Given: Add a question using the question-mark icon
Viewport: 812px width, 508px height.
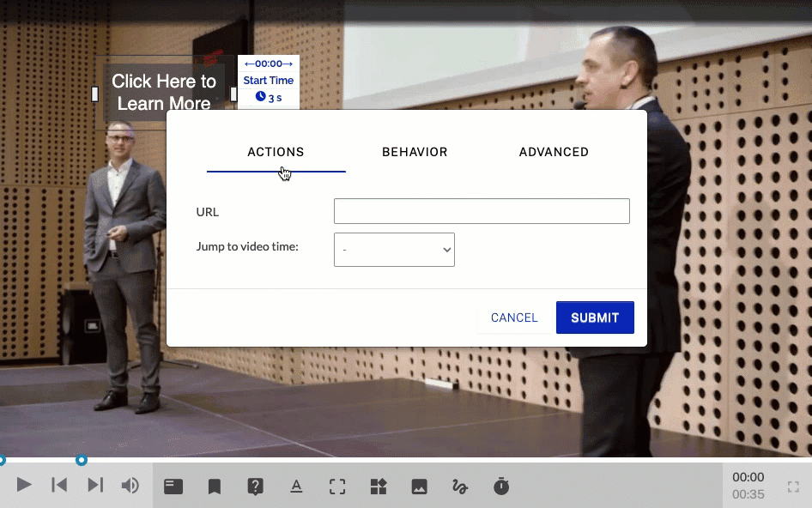Looking at the screenshot, I should coord(255,487).
